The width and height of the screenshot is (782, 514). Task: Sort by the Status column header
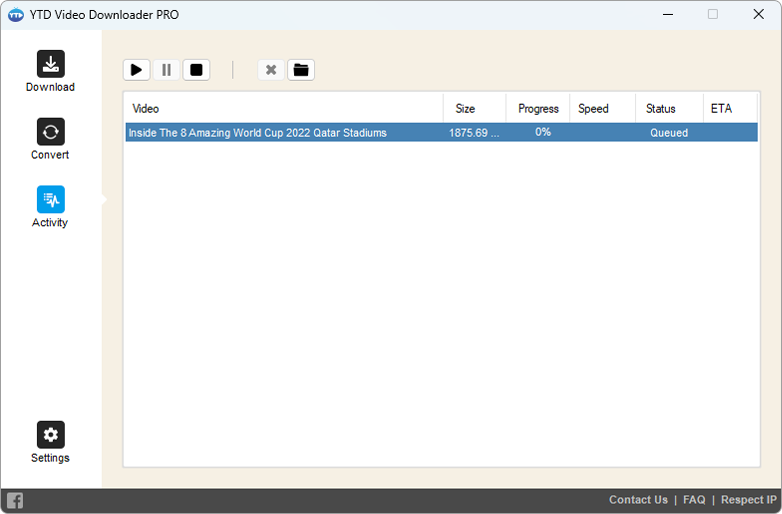669,109
